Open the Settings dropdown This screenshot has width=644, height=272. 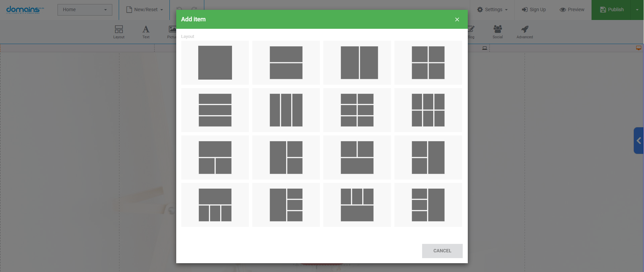(492, 9)
